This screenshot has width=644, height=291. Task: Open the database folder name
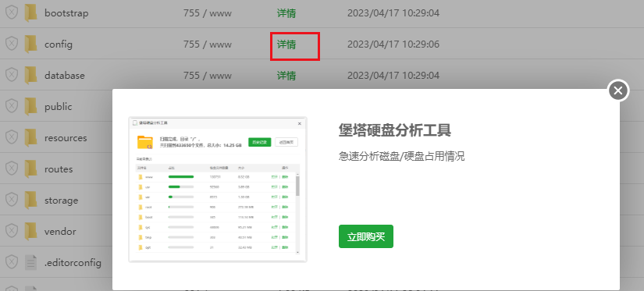click(65, 76)
